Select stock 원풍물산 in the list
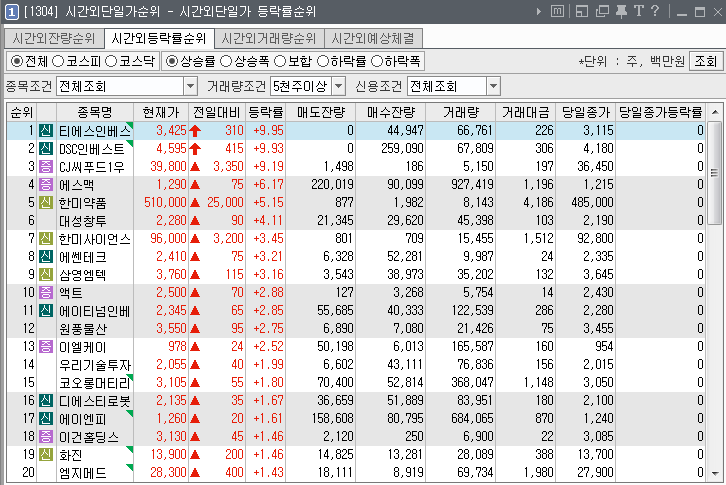Image resolution: width=726 pixels, height=485 pixels. click(x=82, y=329)
